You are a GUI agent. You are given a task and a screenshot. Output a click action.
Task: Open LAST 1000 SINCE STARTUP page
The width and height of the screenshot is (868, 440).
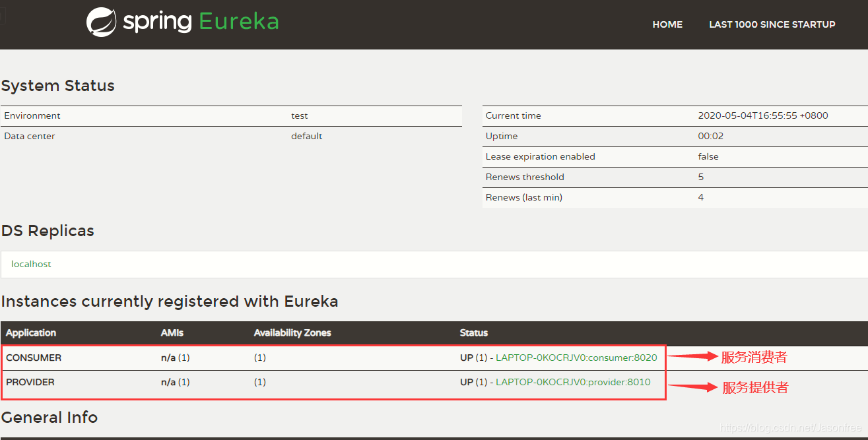[772, 24]
